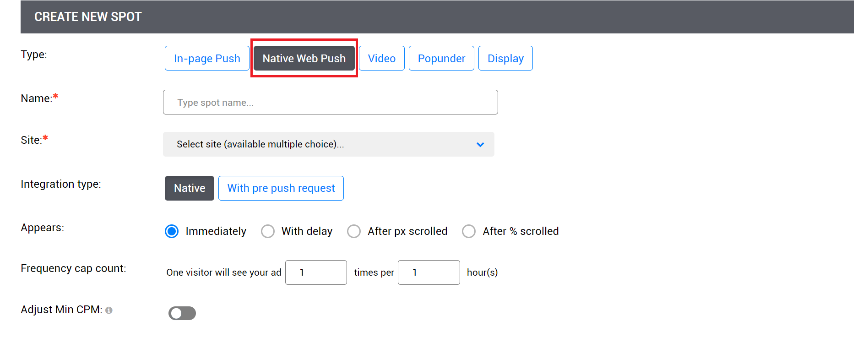Click into the spot name field
The width and height of the screenshot is (868, 343).
330,103
